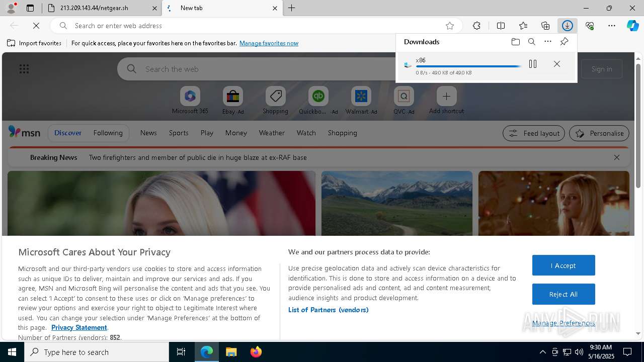Close the netgear.sh tab
The width and height of the screenshot is (644, 362).
[x=155, y=8]
